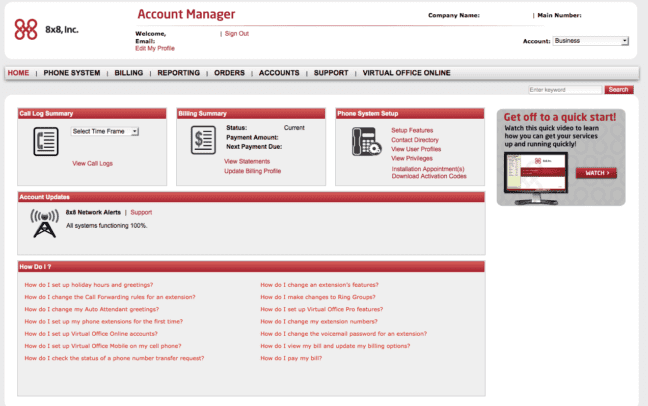
Task: Open the Update Billing Profile link
Action: click(x=253, y=171)
